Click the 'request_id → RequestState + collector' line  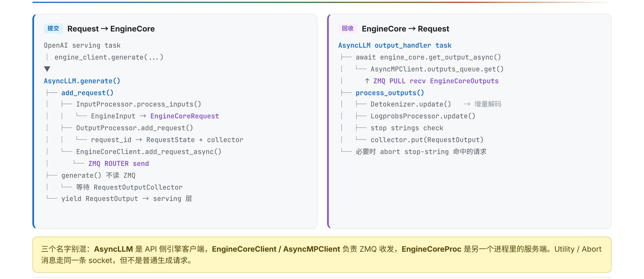167,140
